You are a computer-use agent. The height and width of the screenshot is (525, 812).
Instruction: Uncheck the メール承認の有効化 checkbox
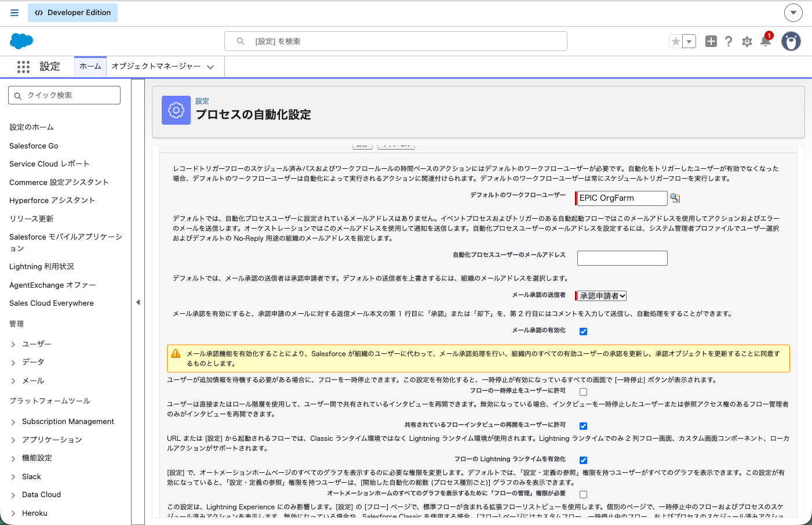583,331
